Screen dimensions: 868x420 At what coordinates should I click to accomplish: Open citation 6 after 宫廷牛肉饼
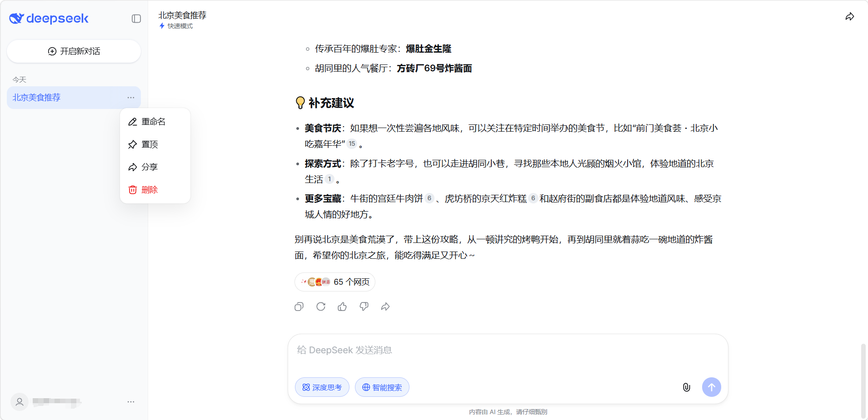pyautogui.click(x=429, y=198)
